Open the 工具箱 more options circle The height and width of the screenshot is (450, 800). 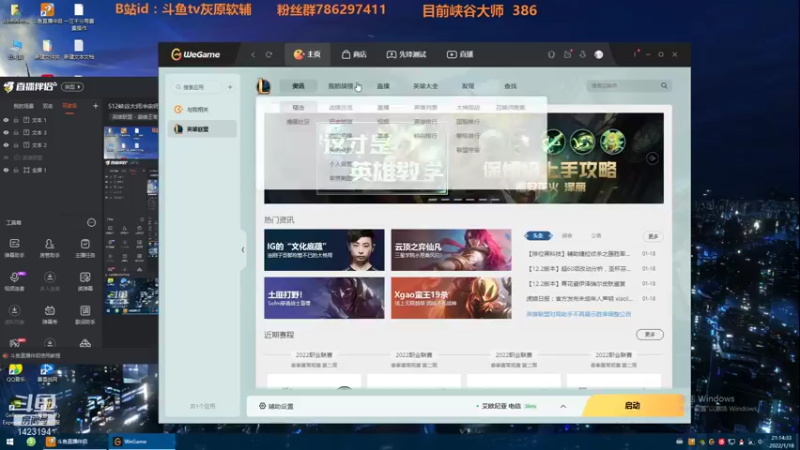91,222
